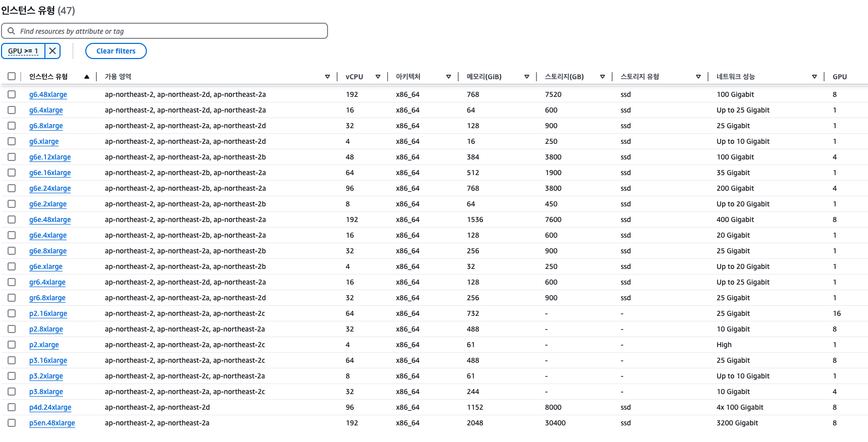Check the gr6.4xlarge row checkbox

pos(12,282)
